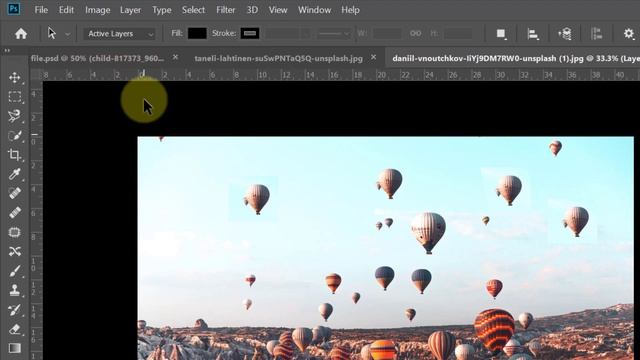Open the Help menu
The image size is (640, 360).
coord(350,10)
